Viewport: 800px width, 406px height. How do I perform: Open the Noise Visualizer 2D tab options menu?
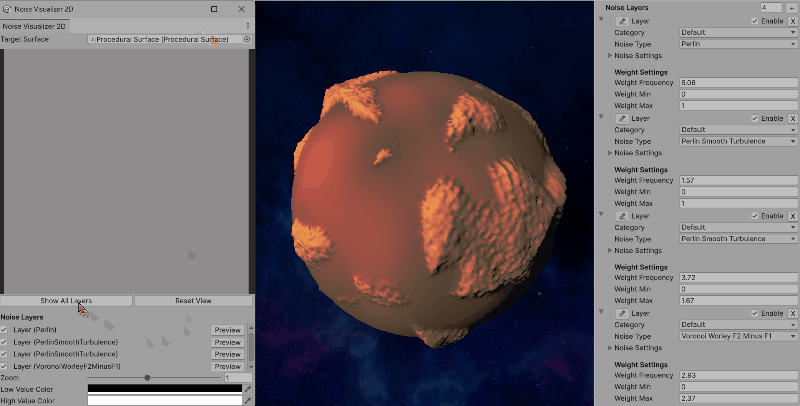[x=247, y=26]
